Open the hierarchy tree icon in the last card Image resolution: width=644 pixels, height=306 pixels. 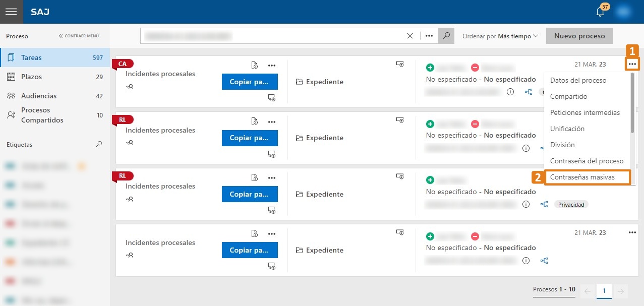click(x=544, y=261)
